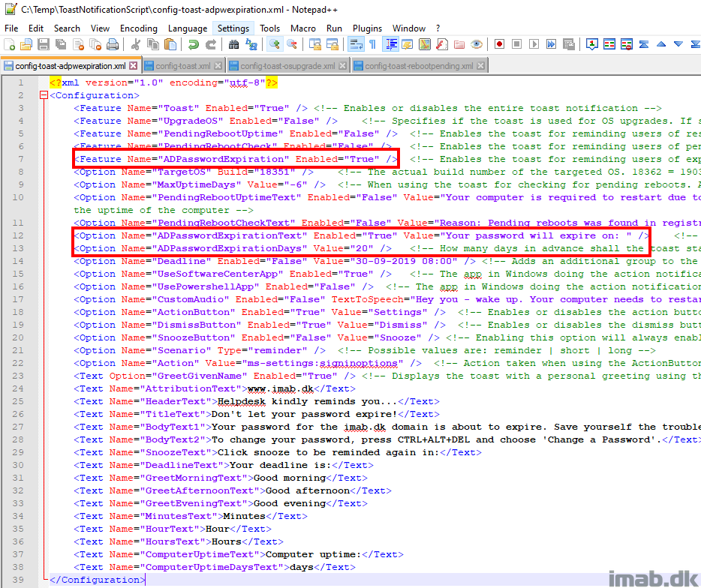
Task: Open the Run menu
Action: tap(334, 28)
